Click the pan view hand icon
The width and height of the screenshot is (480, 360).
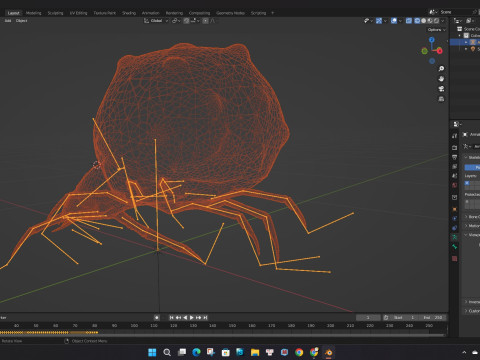[441, 79]
